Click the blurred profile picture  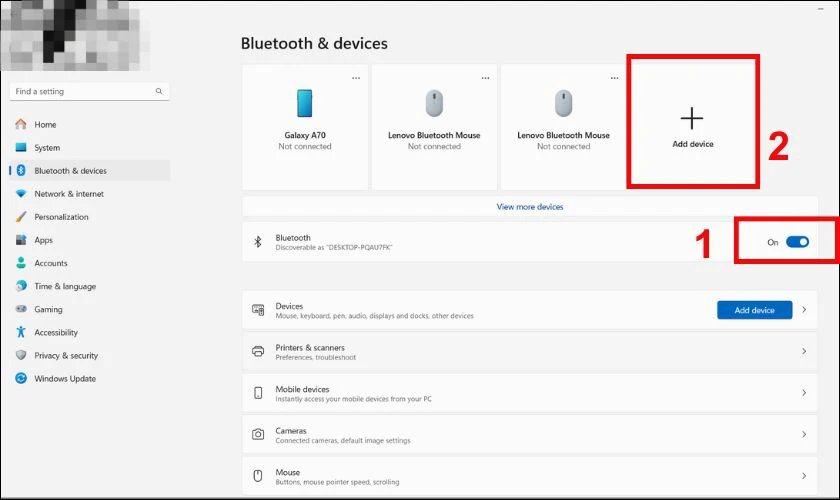(74, 35)
